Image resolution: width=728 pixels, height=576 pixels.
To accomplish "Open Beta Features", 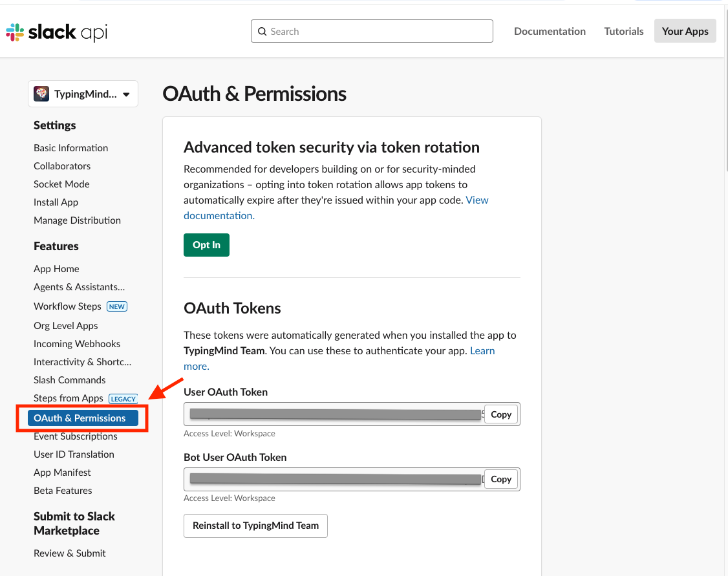I will pyautogui.click(x=63, y=491).
